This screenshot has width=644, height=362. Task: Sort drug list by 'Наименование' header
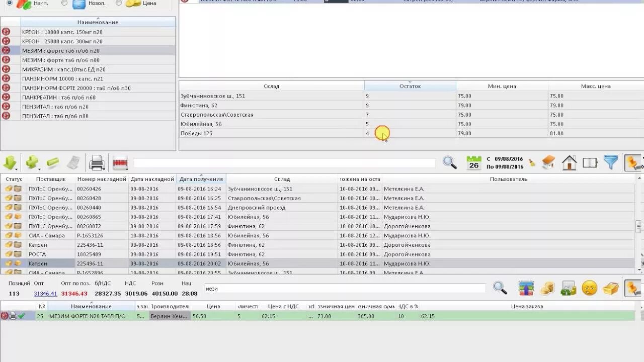tap(98, 22)
